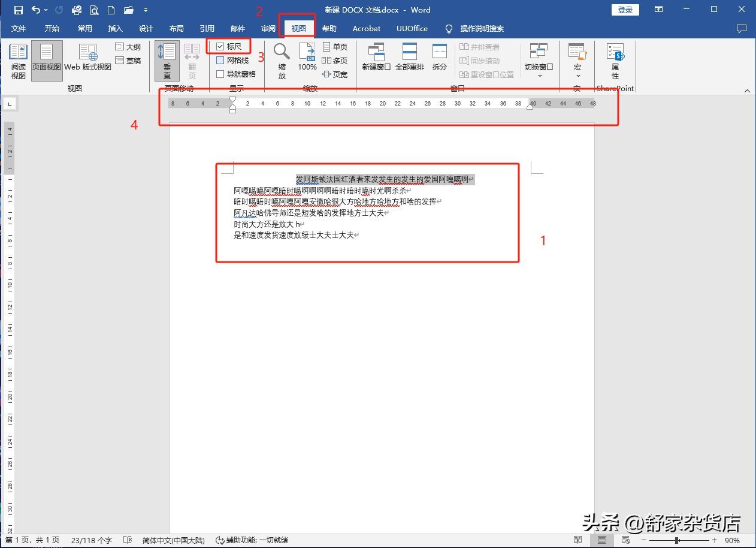This screenshot has height=548, width=756.
Task: Switch to Outline view (大纲)
Action: [128, 47]
